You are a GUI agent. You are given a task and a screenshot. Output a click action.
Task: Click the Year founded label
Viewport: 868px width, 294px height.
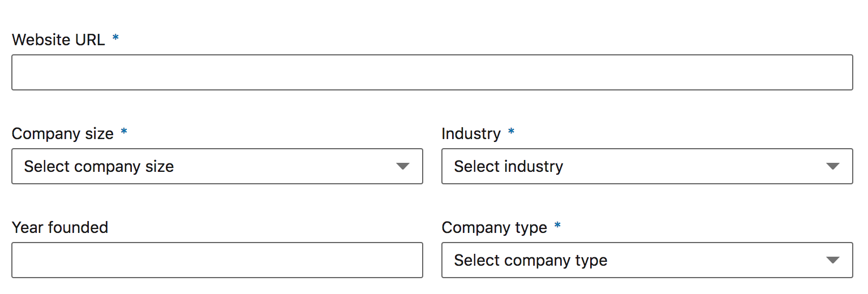59,227
